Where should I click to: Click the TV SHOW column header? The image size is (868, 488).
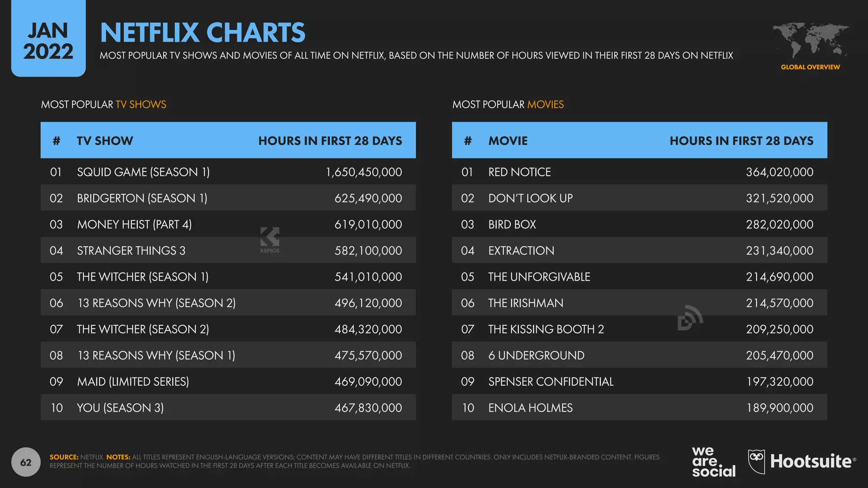105,141
